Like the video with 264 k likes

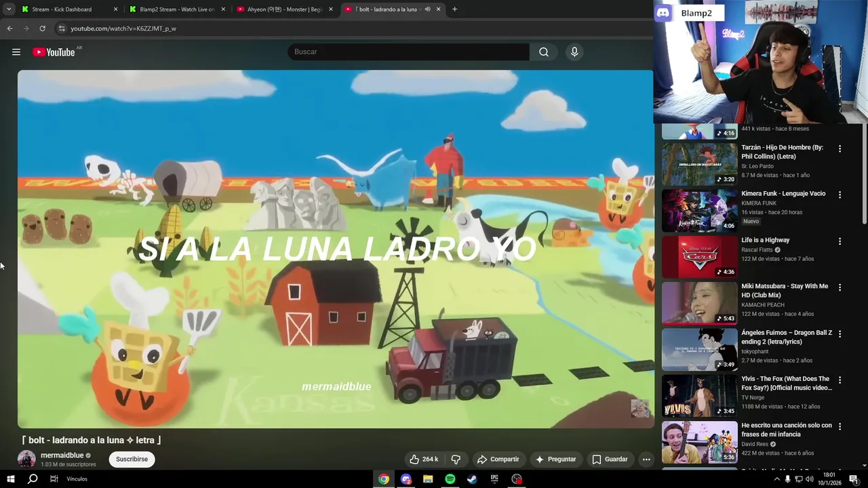tap(424, 460)
